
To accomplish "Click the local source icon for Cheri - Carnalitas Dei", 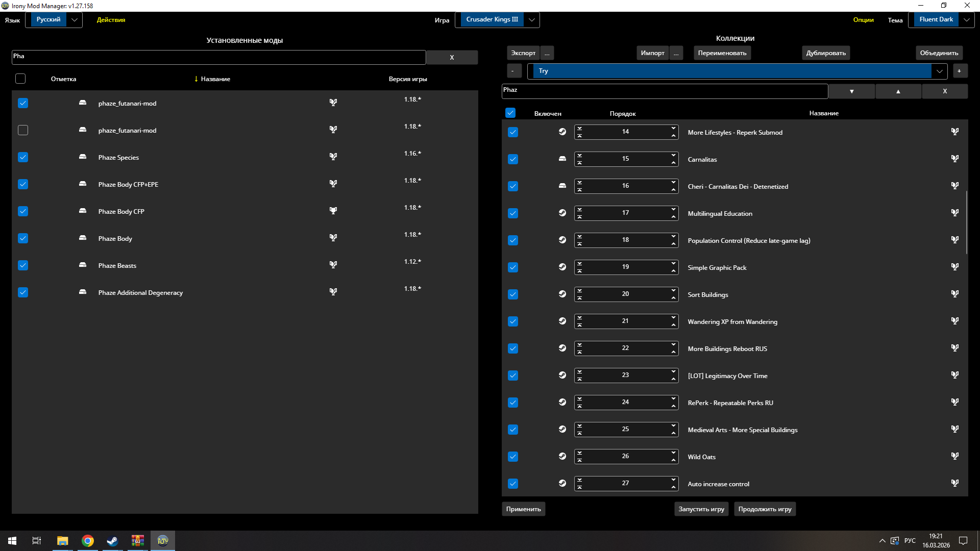I will coord(562,186).
